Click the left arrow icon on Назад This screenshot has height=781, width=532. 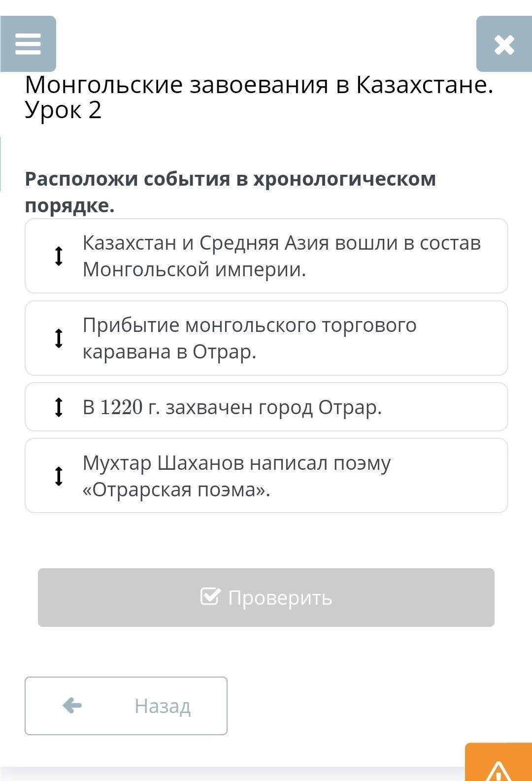click(72, 706)
